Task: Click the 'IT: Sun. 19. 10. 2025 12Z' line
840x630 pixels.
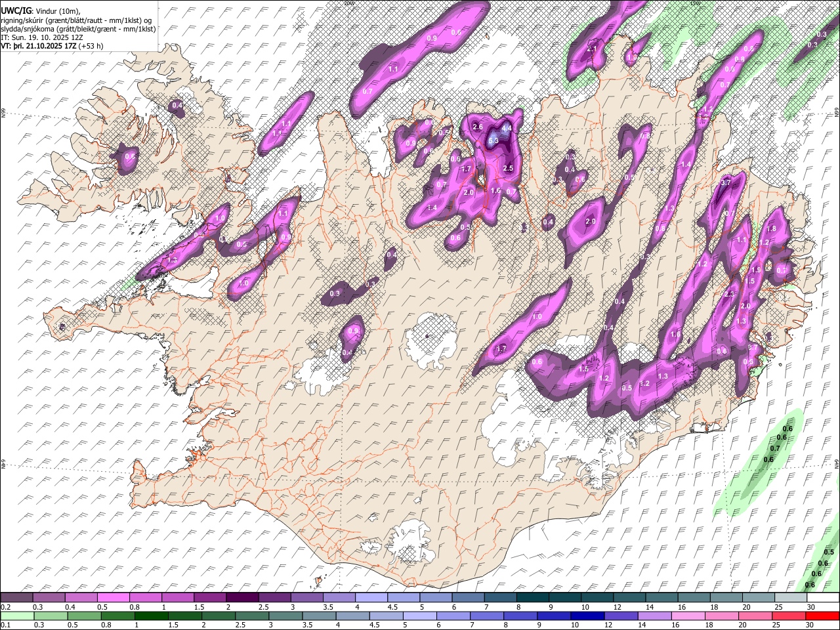Action: coord(42,38)
